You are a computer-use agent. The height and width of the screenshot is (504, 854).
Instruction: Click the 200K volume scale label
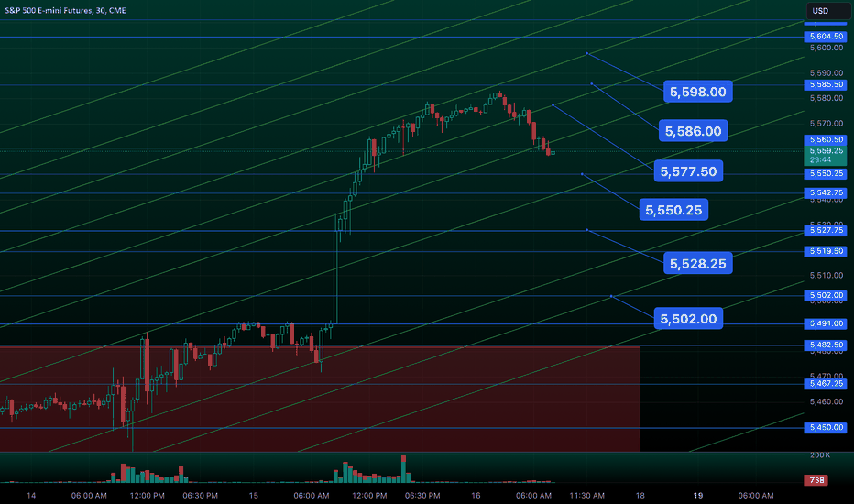820,455
